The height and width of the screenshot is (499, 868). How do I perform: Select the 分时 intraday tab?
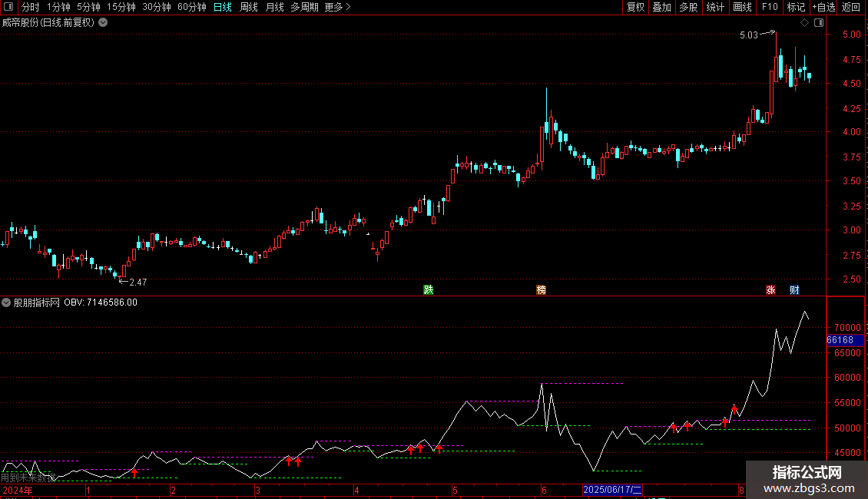(31, 7)
